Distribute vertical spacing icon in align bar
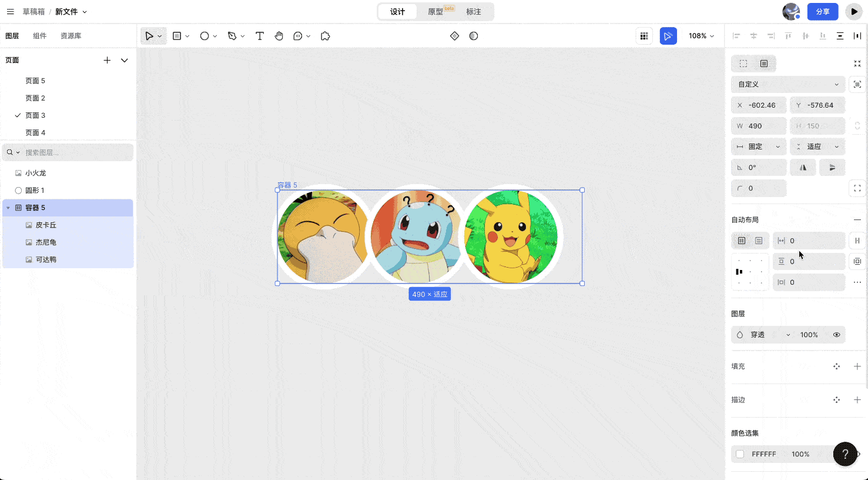Viewport: 868px width, 480px height. 840,36
